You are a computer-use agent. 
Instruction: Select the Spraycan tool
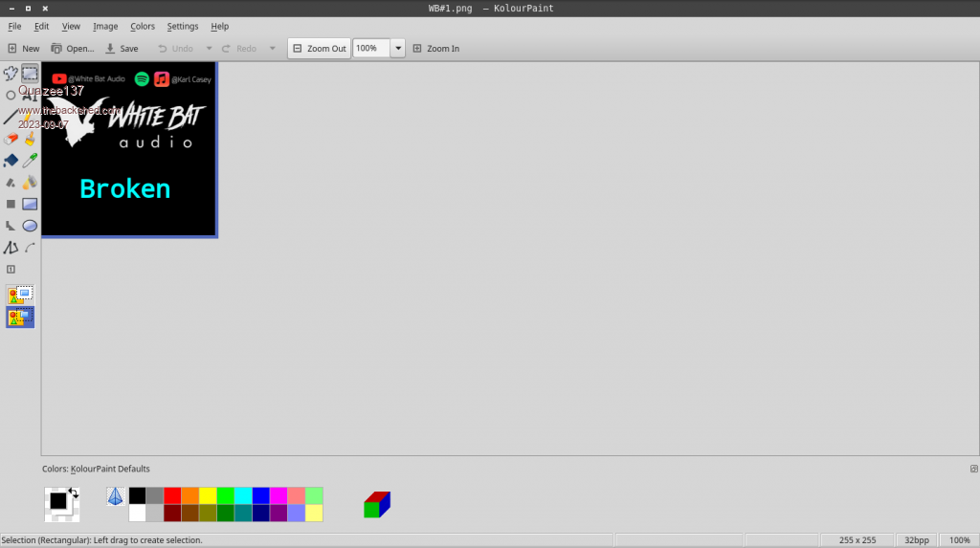point(30,182)
